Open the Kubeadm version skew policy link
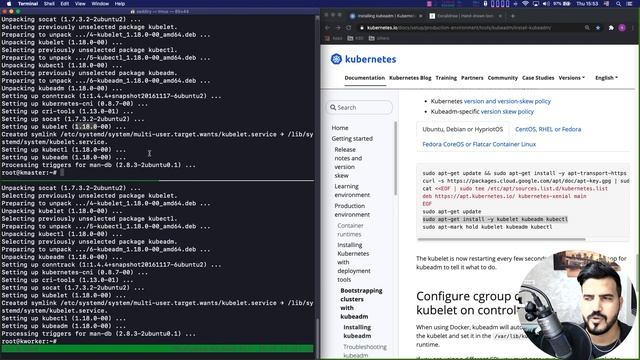The height and width of the screenshot is (360, 640). [x=507, y=111]
